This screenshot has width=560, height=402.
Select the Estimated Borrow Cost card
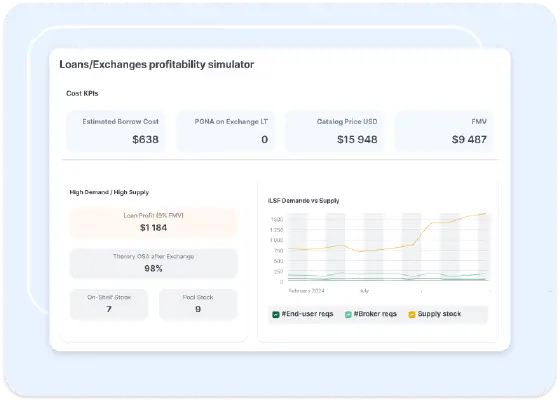(x=115, y=131)
